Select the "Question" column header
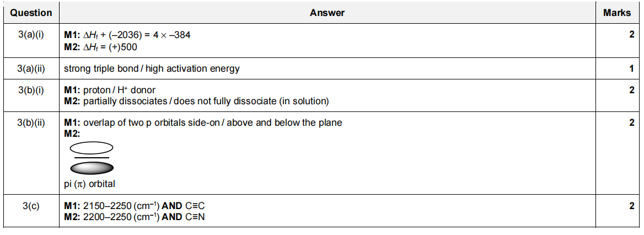 (31, 13)
